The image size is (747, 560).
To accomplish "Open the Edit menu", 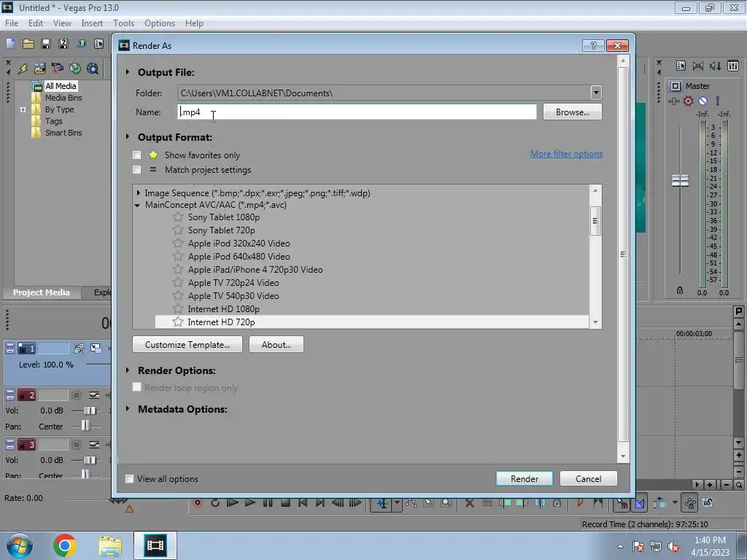I will coord(35,23).
